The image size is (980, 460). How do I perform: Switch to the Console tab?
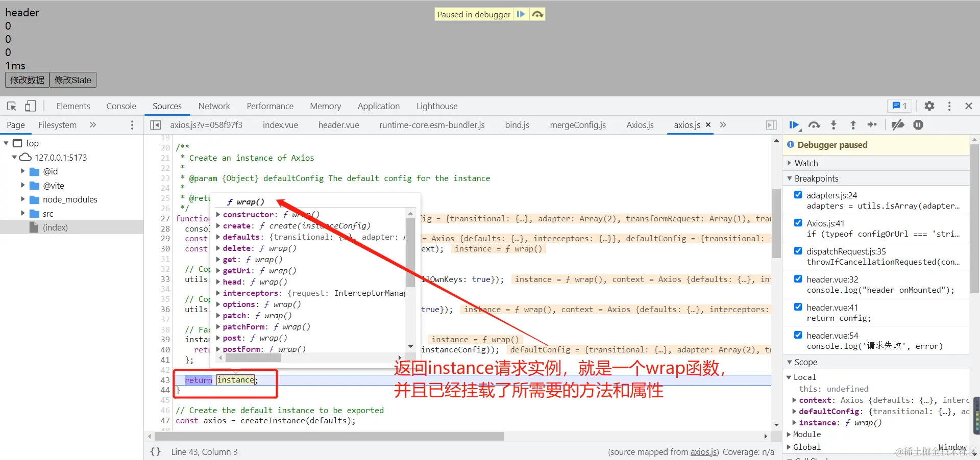(121, 106)
